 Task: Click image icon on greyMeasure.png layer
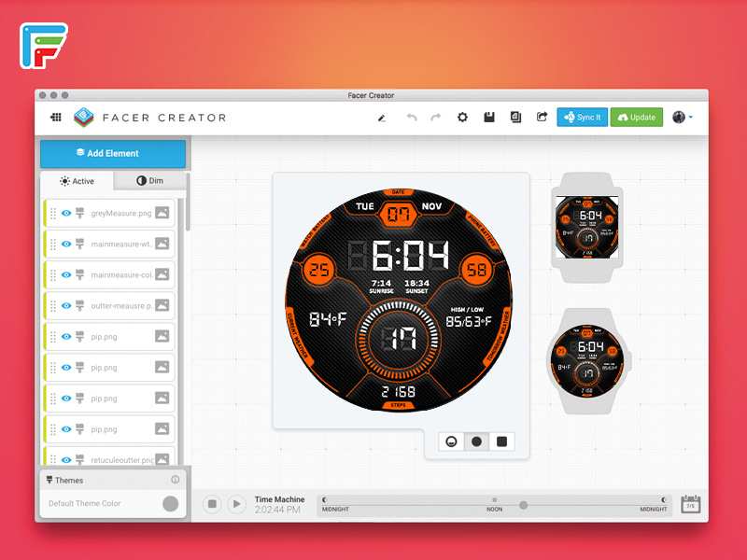(162, 213)
